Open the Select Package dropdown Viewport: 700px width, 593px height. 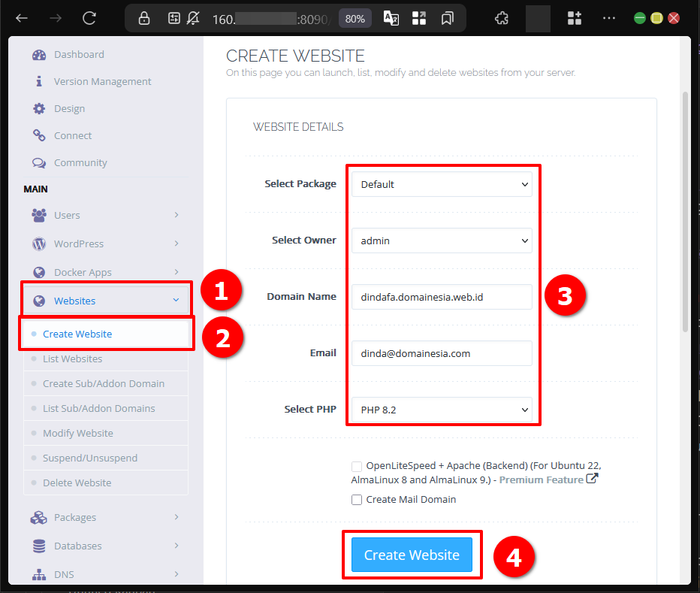pyautogui.click(x=442, y=184)
